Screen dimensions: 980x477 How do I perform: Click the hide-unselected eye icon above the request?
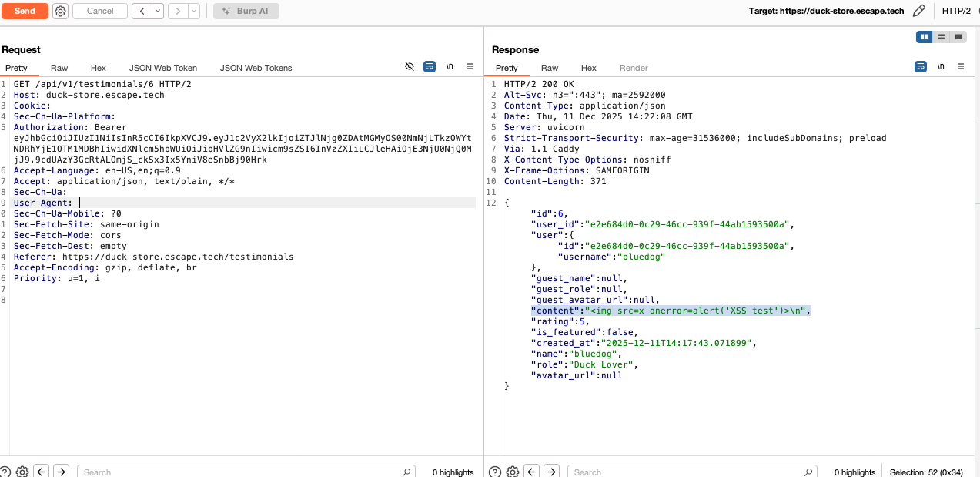[x=410, y=66]
